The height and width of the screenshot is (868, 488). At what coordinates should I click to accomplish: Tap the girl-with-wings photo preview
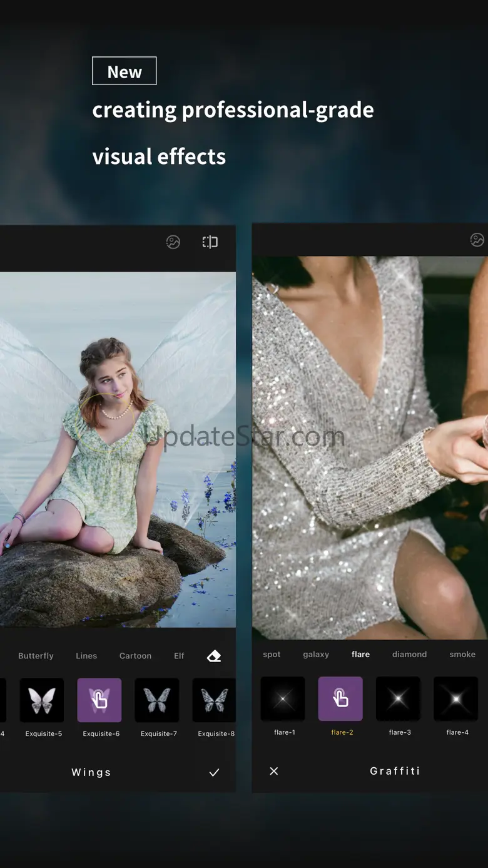[x=118, y=449]
